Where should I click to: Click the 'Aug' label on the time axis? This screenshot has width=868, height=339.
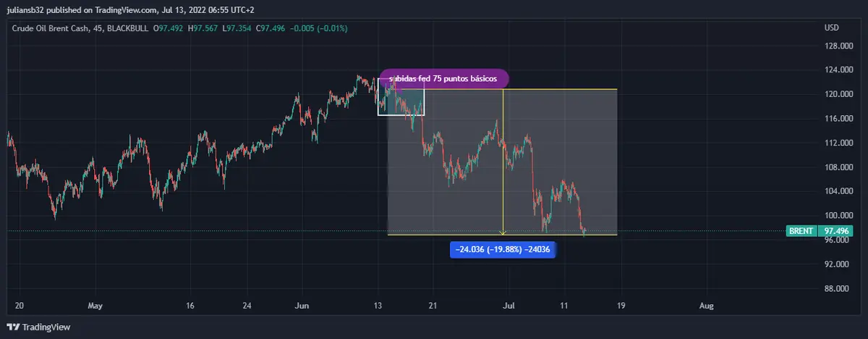707,306
